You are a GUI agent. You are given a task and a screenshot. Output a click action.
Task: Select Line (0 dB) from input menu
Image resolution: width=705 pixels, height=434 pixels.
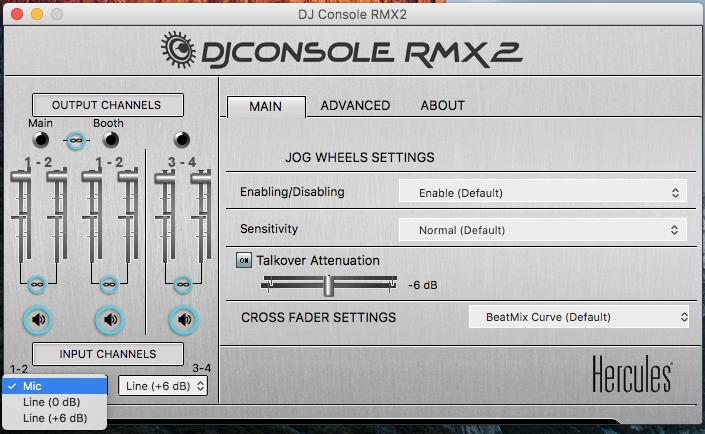(50, 402)
